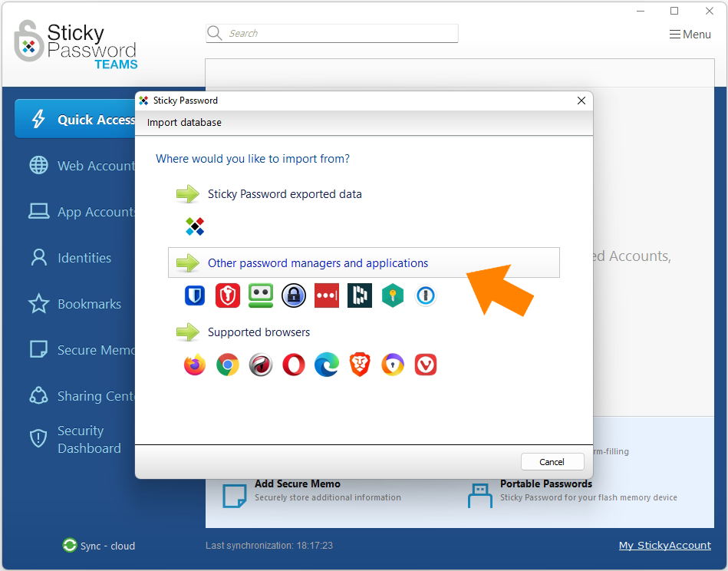Open App Accounts in the sidebar

(x=82, y=211)
